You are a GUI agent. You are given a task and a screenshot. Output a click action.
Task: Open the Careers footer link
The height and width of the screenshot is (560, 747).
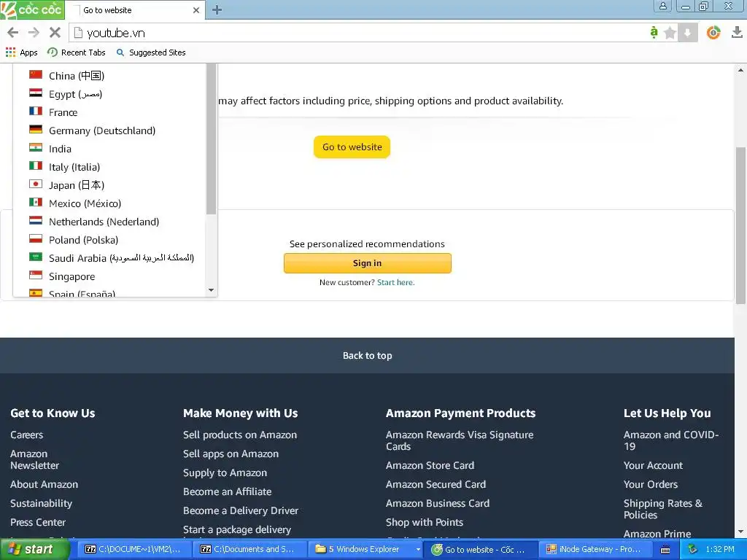point(27,435)
